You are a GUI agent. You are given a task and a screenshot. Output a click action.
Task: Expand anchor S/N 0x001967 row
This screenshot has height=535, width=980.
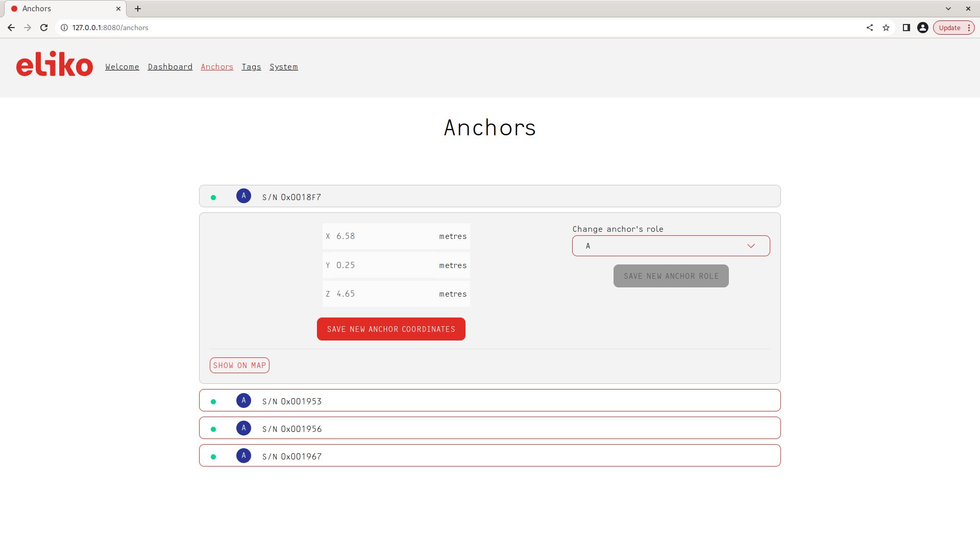pos(489,456)
